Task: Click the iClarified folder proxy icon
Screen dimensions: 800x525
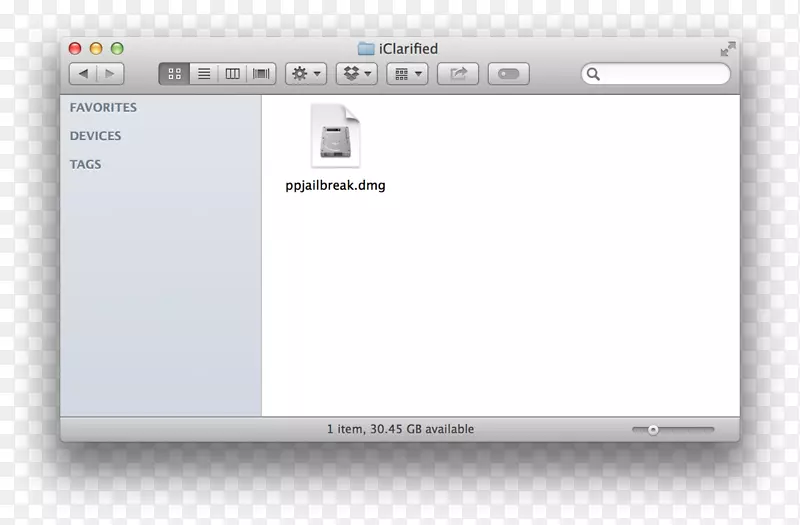Action: (x=366, y=48)
